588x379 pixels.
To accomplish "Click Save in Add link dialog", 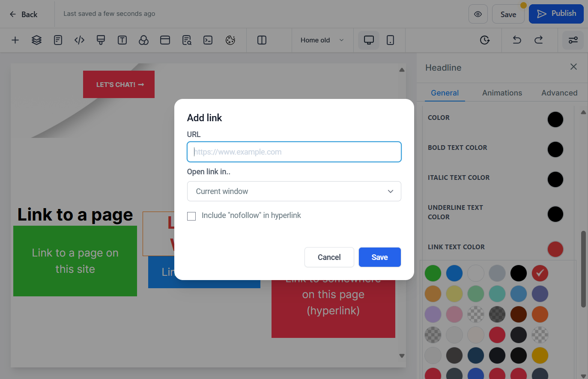I will pyautogui.click(x=380, y=257).
